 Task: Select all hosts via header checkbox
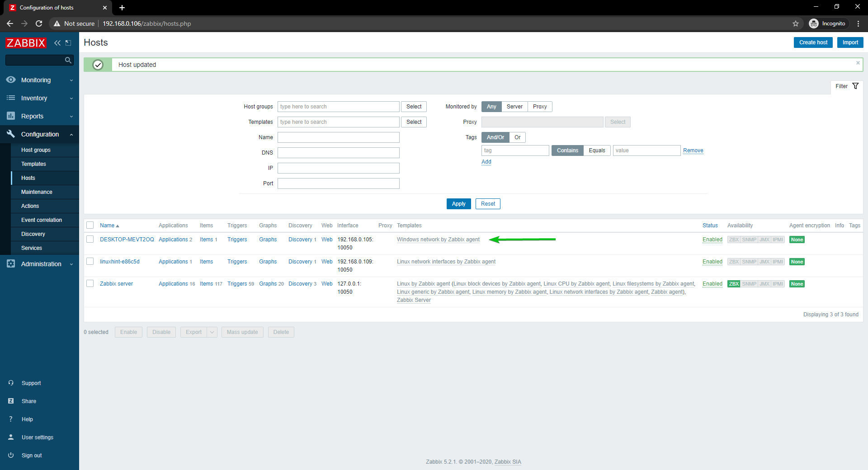[90, 226]
